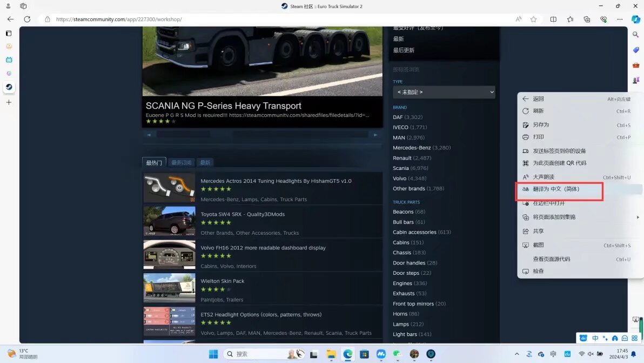Open Mercedes Actros 2014 Tuning Headlights item

coord(276,181)
